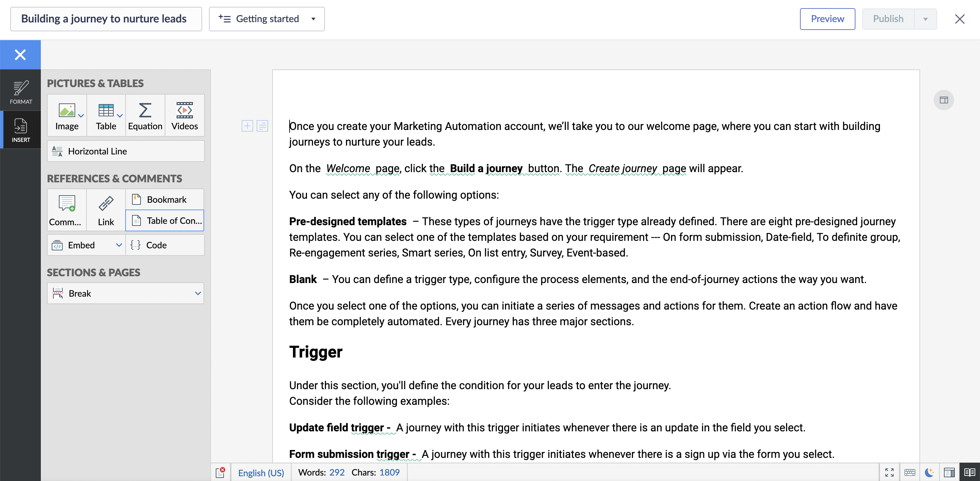Screen dimensions: 980x481
Task: Insert an Equation from the panel
Action: point(145,116)
